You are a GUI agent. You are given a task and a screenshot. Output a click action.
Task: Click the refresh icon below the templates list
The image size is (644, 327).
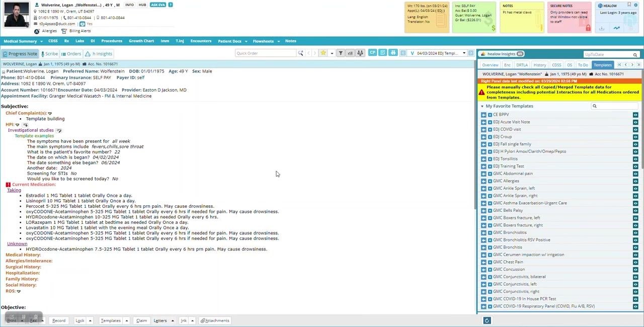(x=487, y=320)
